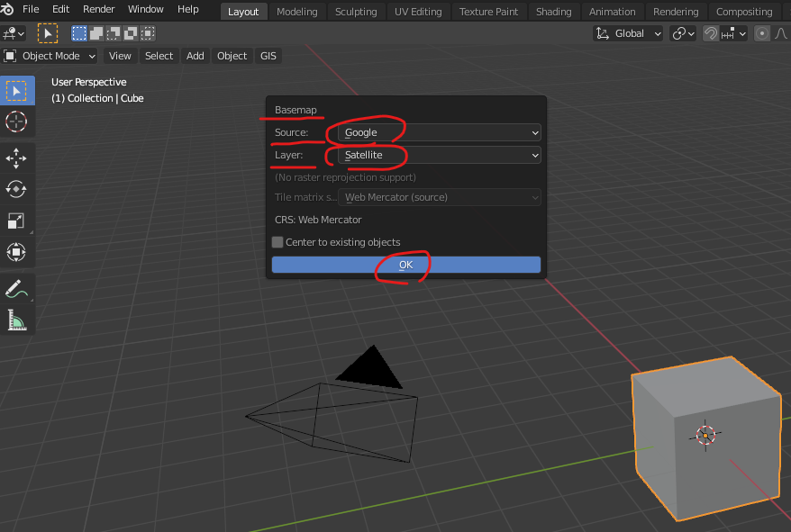Toggle snapping magnet icon
The image size is (791, 532).
[x=711, y=34]
